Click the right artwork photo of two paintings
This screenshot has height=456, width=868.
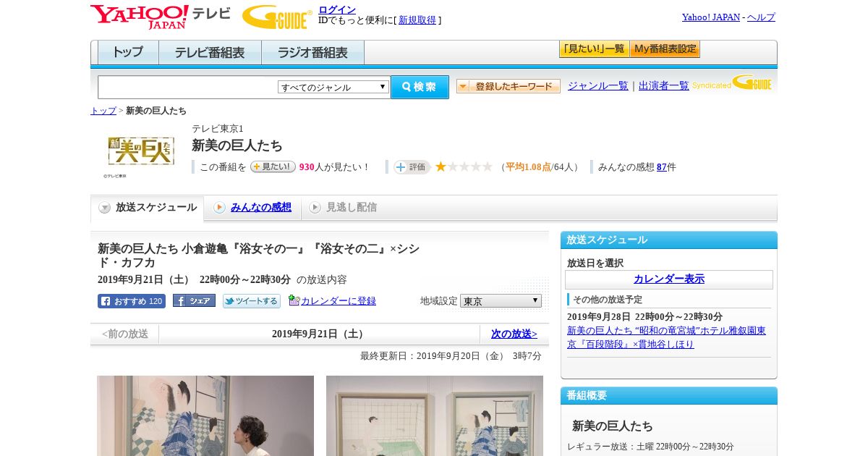point(435,415)
